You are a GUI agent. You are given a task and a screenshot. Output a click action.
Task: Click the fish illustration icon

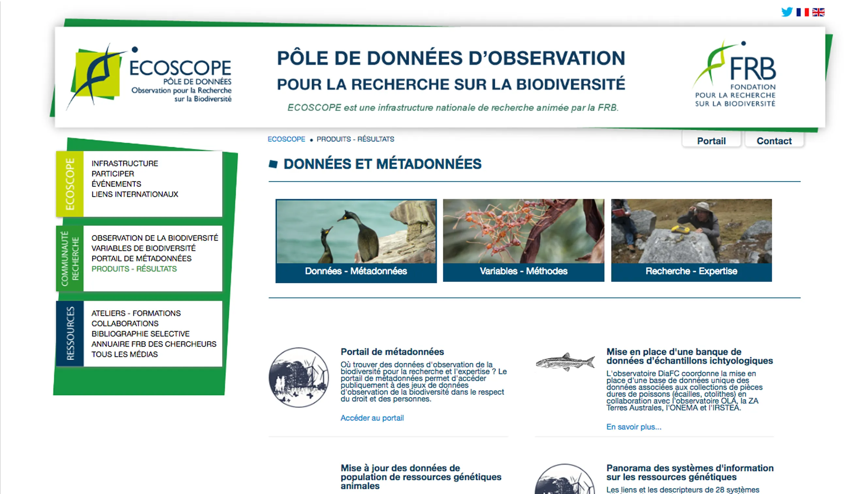[565, 362]
